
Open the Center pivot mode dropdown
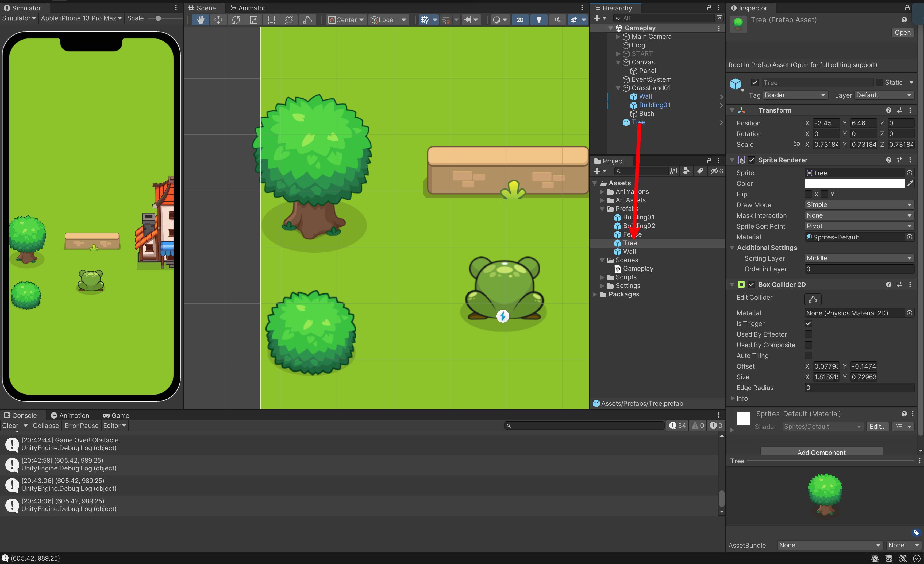click(346, 20)
